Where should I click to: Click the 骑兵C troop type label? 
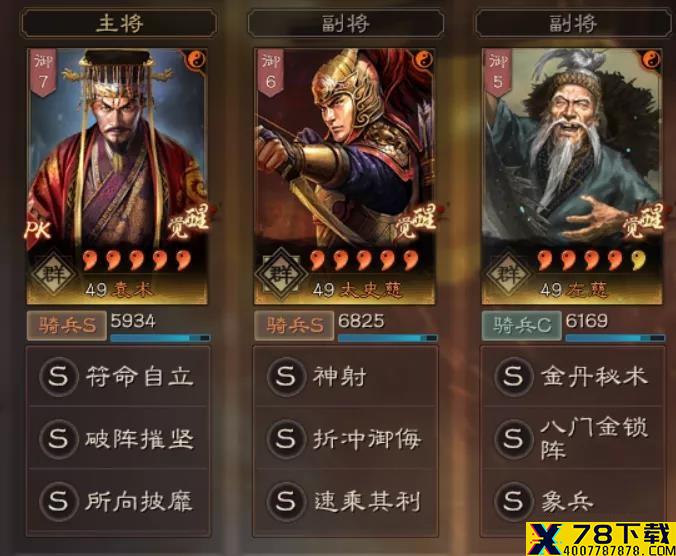click(522, 325)
